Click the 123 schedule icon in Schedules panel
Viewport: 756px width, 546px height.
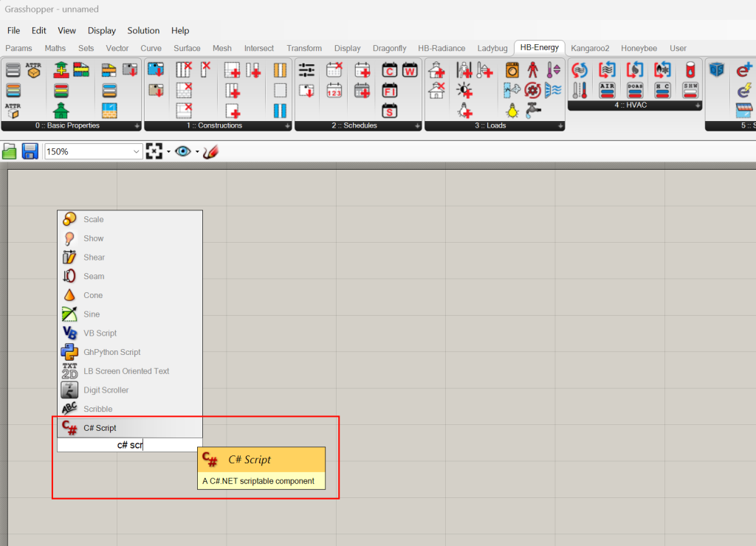point(335,91)
